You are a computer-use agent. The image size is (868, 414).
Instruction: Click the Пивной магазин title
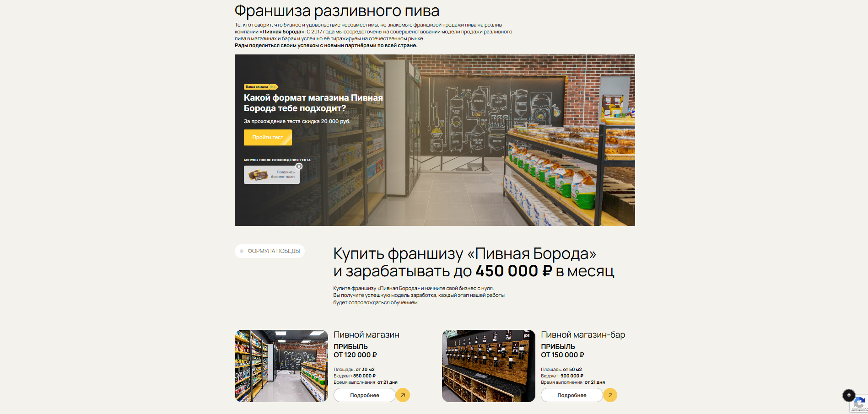367,335
